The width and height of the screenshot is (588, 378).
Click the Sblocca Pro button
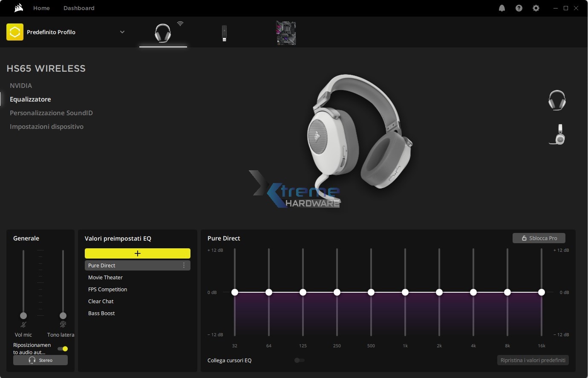click(x=539, y=238)
